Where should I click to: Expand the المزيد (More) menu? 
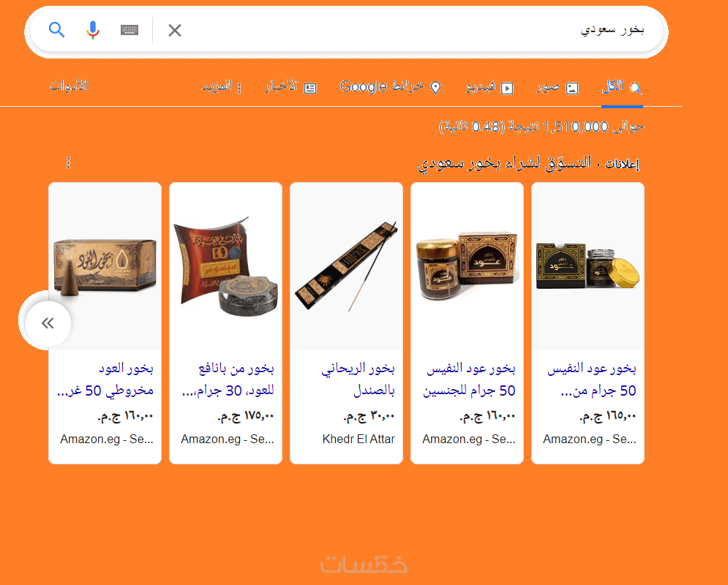pos(222,87)
